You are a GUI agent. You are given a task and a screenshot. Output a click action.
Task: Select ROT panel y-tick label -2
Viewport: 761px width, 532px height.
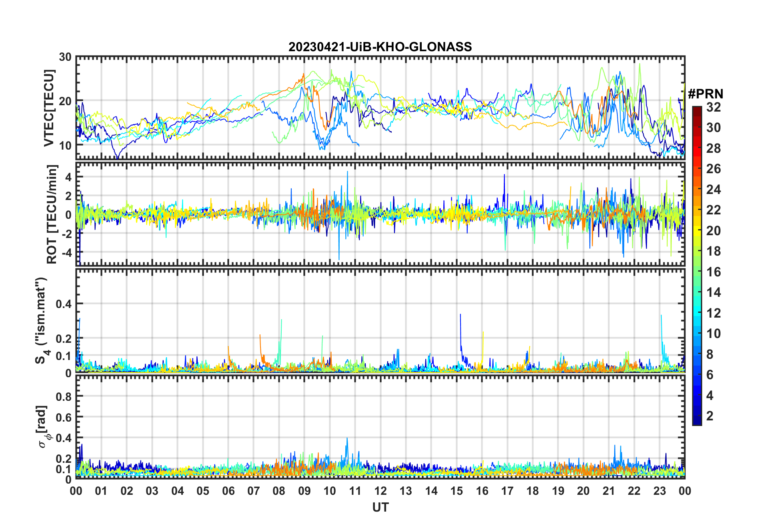67,234
